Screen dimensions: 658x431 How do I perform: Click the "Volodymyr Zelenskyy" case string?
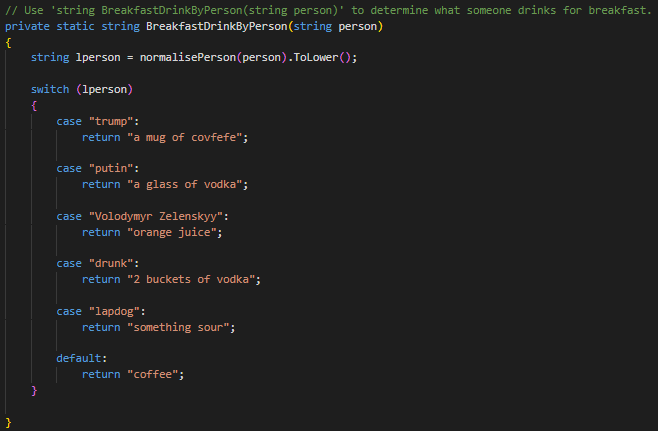click(x=156, y=216)
